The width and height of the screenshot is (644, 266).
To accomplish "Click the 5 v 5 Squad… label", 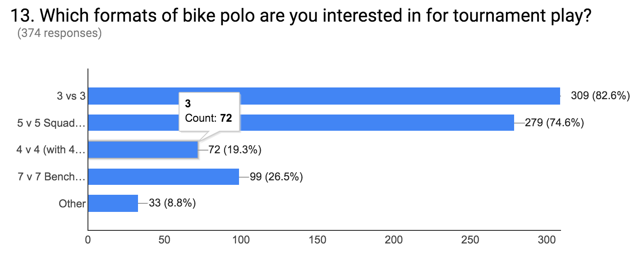I will 51,123.
